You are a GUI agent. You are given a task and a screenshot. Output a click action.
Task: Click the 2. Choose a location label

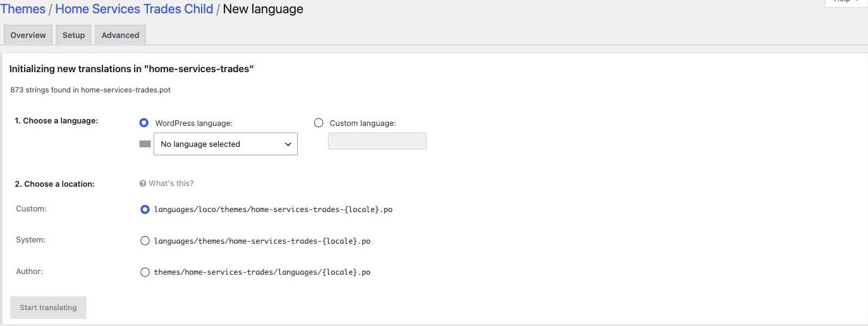click(x=54, y=184)
